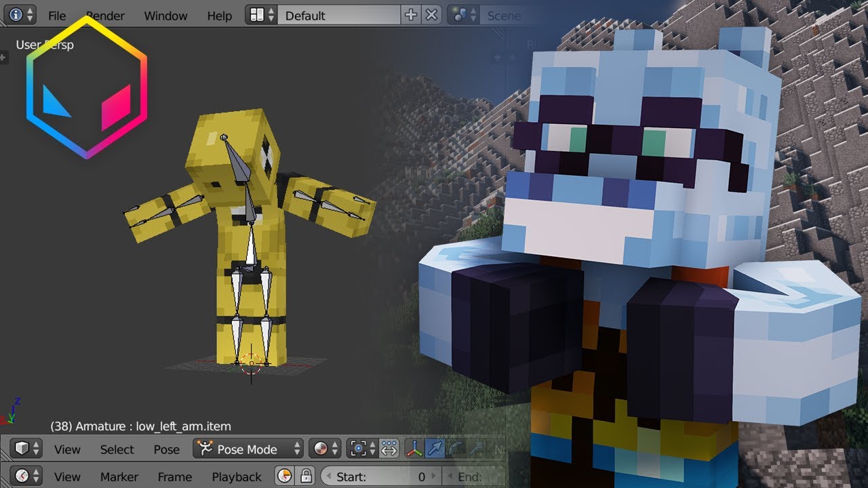Add a new screen layout with plus
868x488 pixels.
tap(411, 15)
